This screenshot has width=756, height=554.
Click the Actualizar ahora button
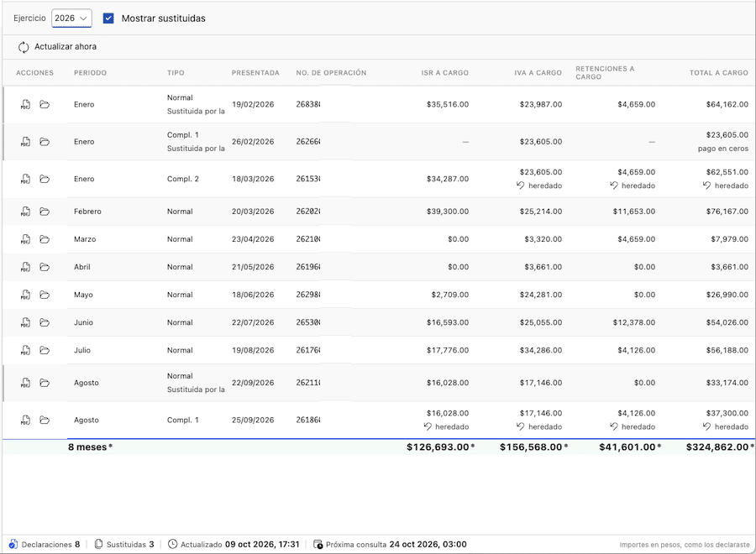coord(57,47)
